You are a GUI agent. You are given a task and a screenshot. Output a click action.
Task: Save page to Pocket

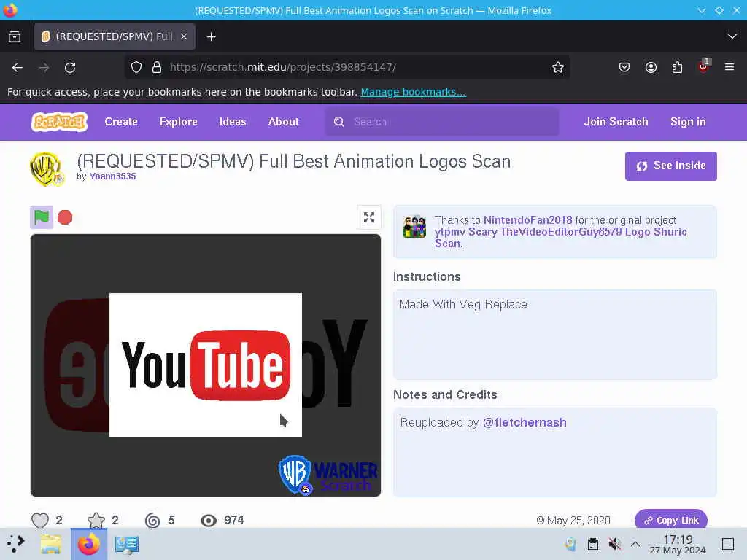click(624, 68)
